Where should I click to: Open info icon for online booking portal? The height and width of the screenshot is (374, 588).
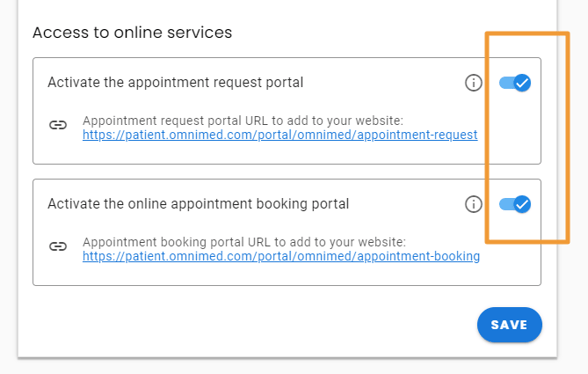click(473, 204)
